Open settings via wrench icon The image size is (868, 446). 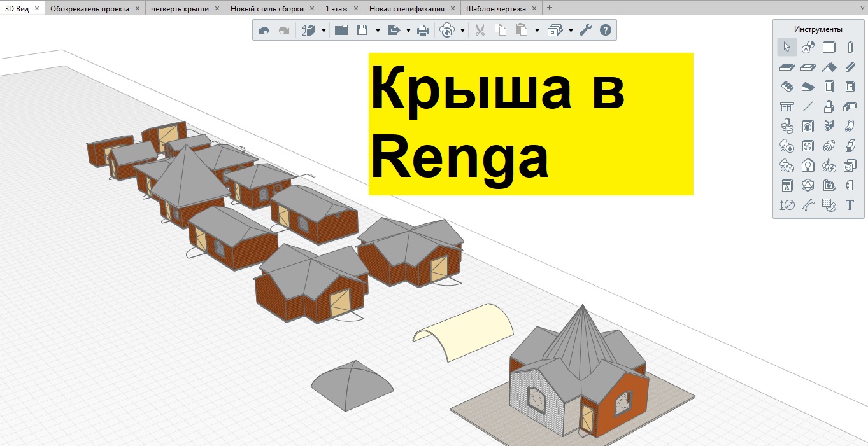tap(586, 30)
